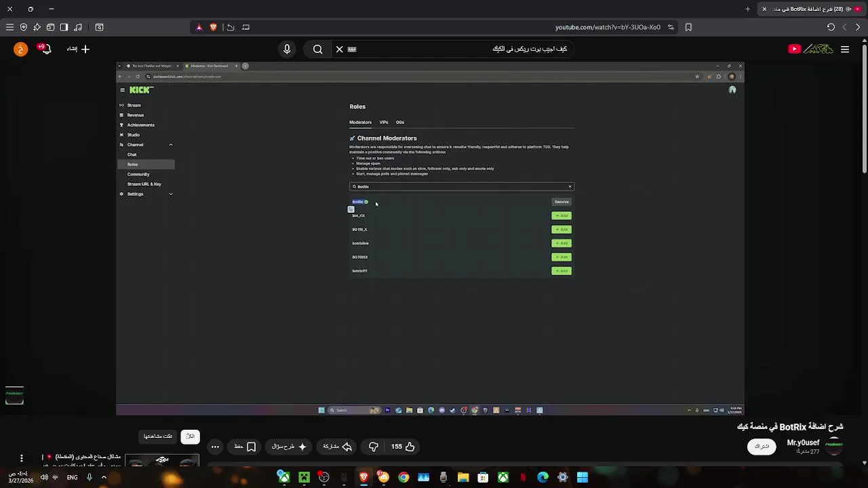Remove BotRix as moderator

(561, 202)
